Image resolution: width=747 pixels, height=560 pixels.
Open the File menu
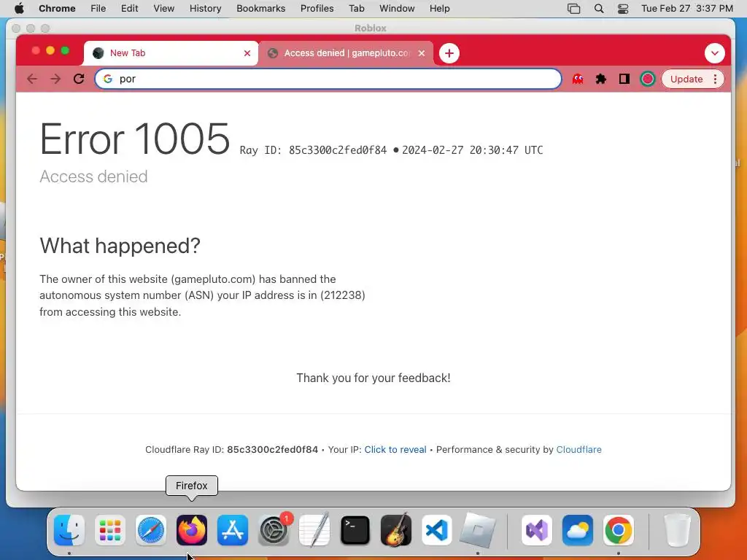(98, 9)
